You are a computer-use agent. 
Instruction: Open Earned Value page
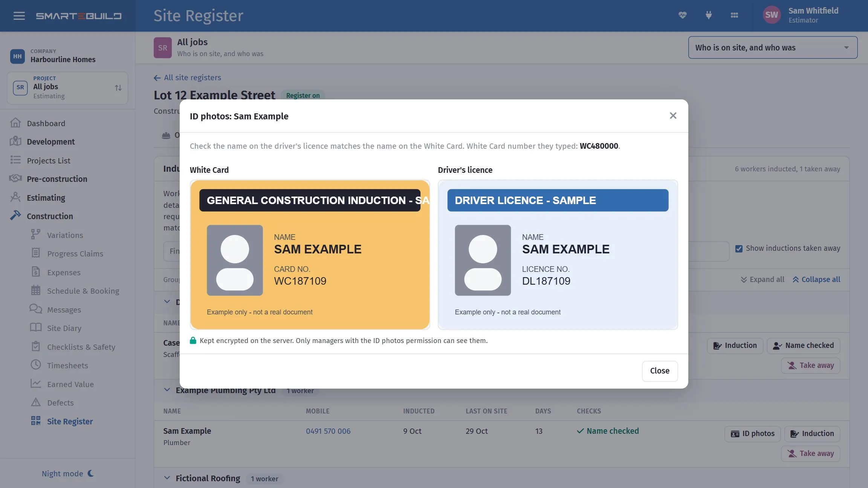click(70, 384)
